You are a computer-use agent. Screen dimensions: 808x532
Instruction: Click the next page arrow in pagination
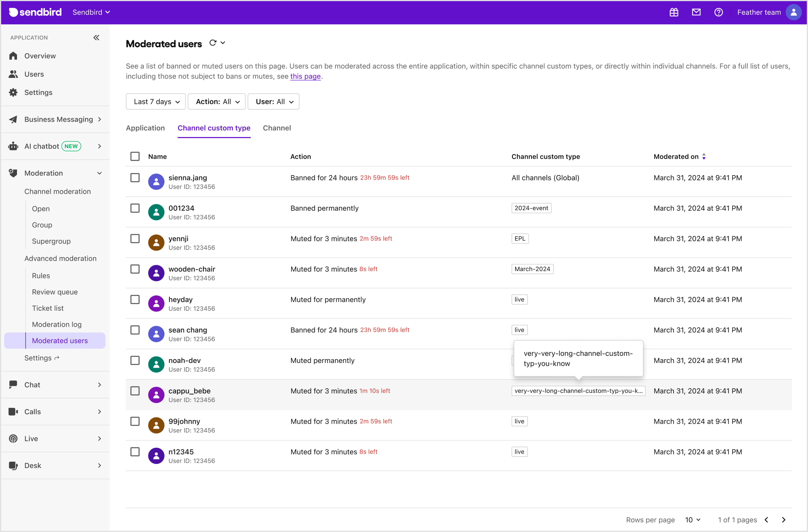(783, 519)
